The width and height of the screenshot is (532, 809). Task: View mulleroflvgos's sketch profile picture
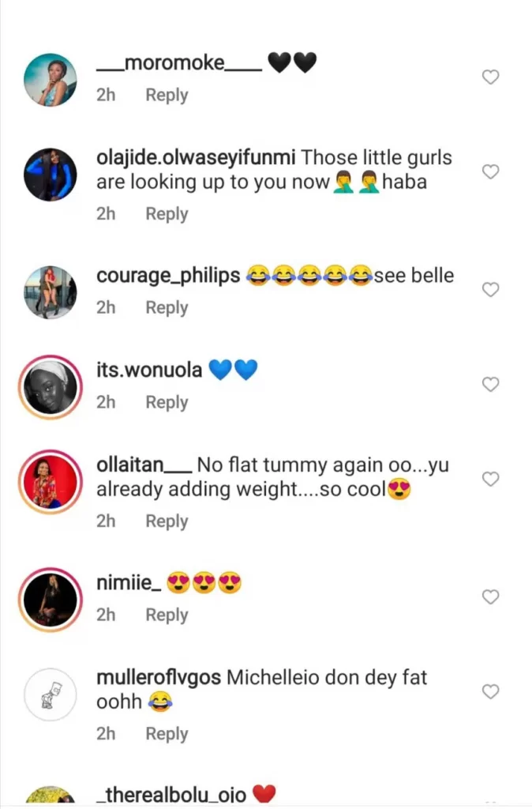[x=51, y=694]
